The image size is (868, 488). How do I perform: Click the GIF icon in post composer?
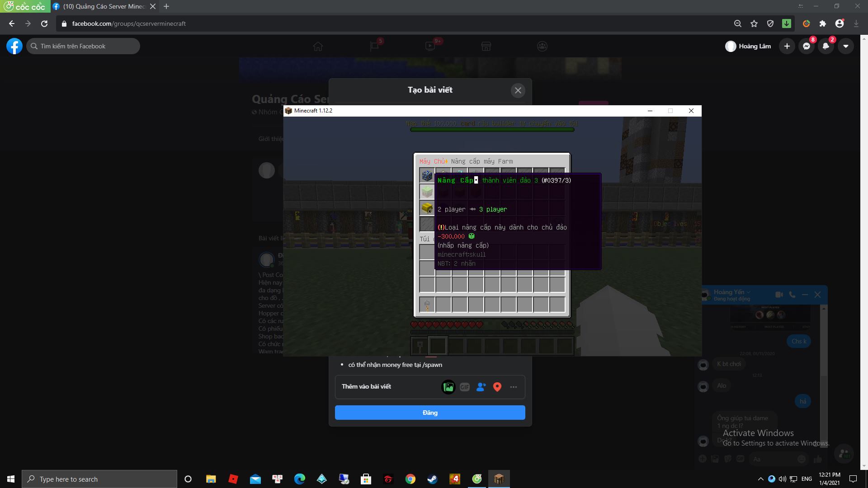(464, 387)
